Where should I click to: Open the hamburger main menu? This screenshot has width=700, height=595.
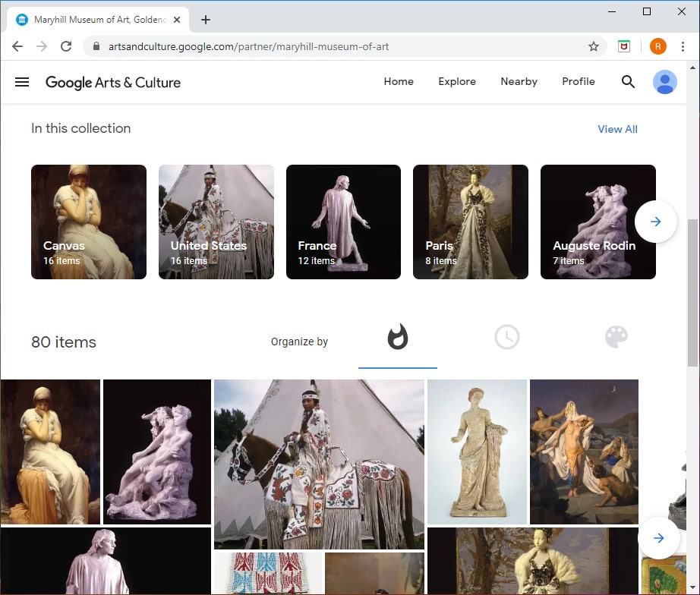tap(22, 82)
